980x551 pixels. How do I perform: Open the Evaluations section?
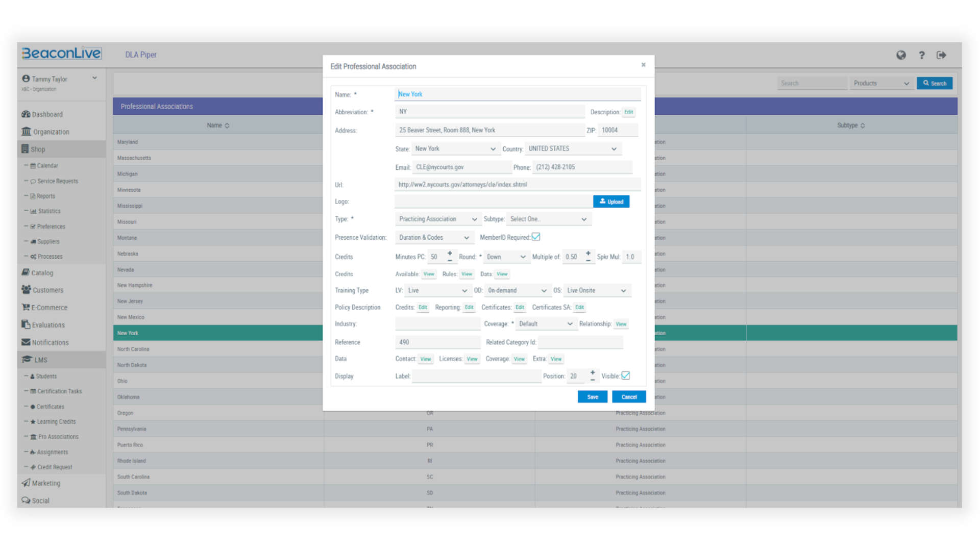47,325
